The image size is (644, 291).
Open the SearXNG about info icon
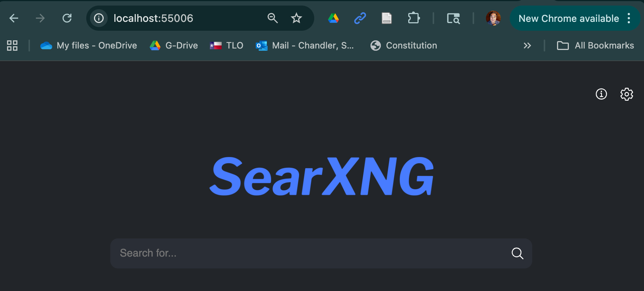601,94
